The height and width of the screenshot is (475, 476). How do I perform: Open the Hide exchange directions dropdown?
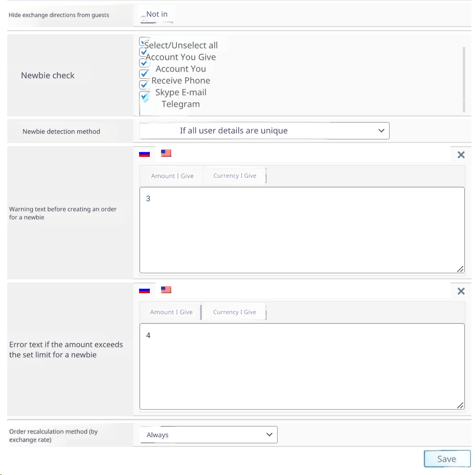coord(156,15)
